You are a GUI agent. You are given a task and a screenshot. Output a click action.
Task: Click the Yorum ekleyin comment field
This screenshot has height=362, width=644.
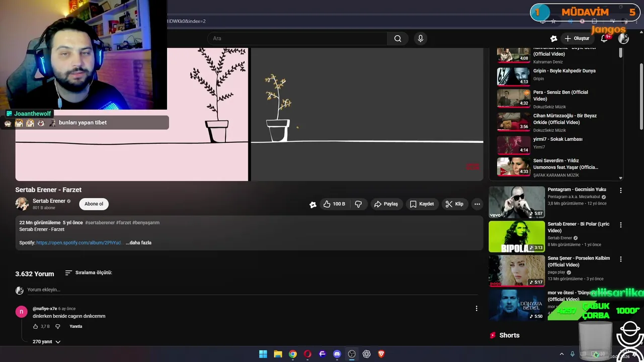coord(252,290)
